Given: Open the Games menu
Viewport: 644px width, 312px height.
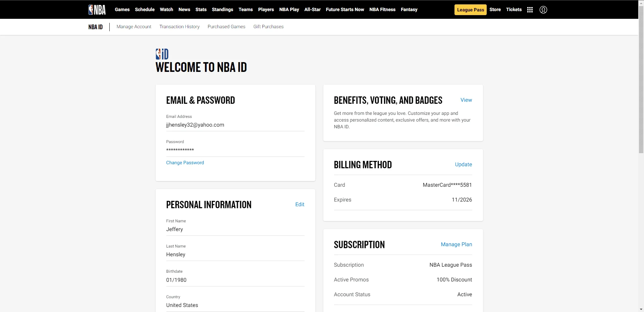Looking at the screenshot, I should click(122, 9).
